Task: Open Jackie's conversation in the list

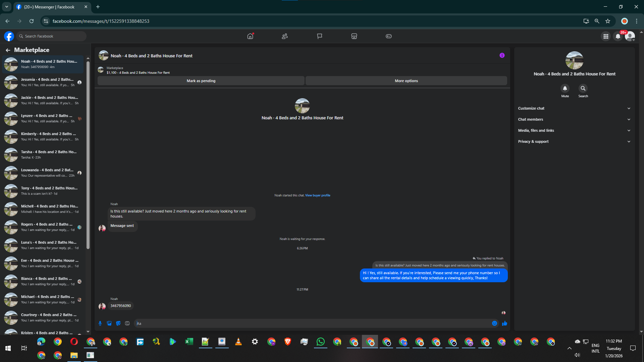Action: (x=43, y=101)
